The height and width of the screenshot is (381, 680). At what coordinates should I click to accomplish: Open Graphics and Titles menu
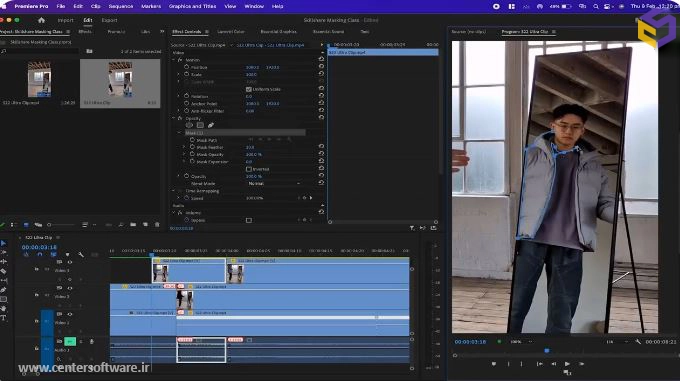tap(192, 7)
